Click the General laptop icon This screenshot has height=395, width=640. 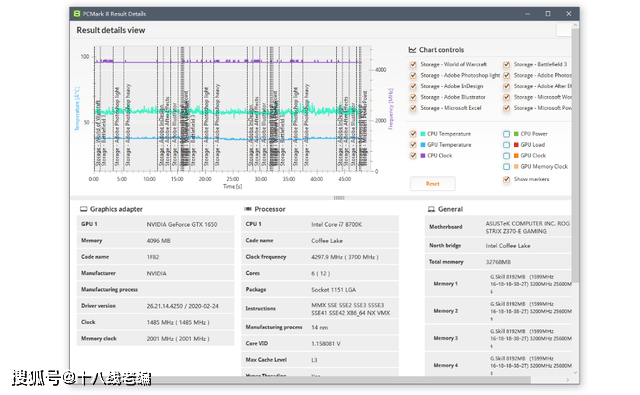click(x=431, y=209)
